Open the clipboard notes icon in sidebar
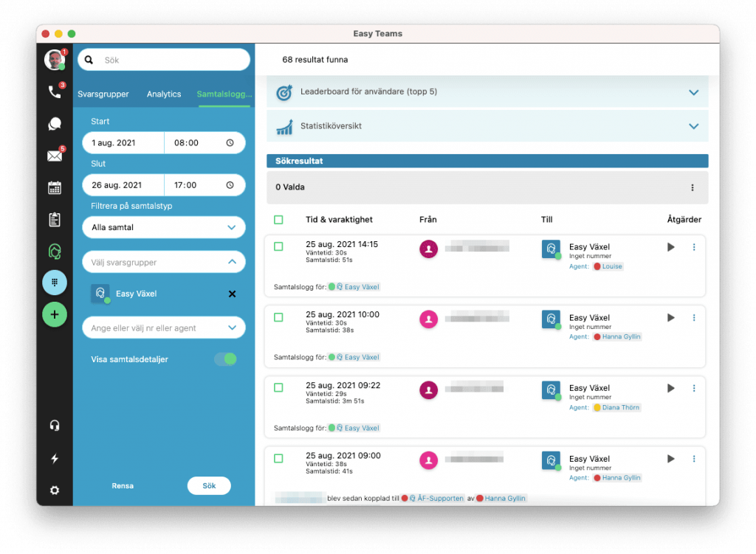The height and width of the screenshot is (554, 756). [x=55, y=219]
